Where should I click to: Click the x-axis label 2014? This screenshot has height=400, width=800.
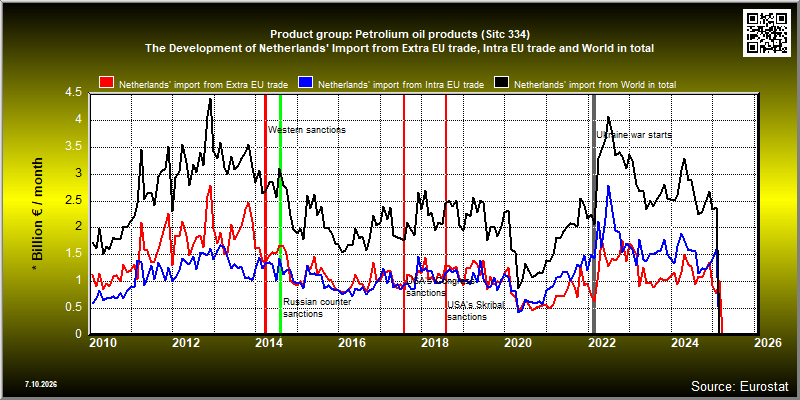(x=269, y=343)
